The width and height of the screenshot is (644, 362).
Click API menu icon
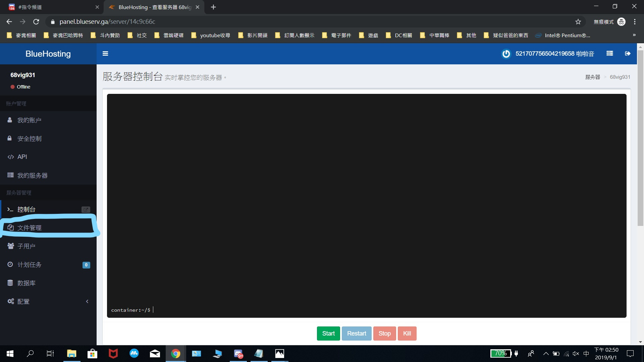tap(10, 157)
